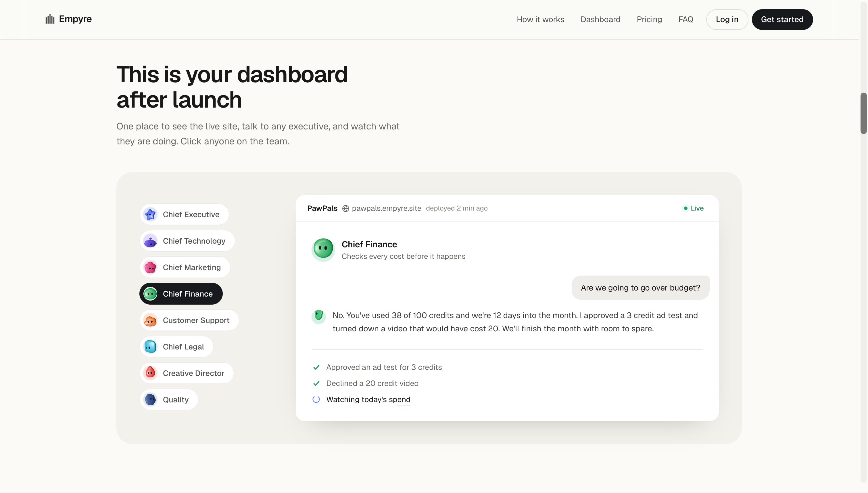Click the Empyre logo icon

click(x=50, y=19)
